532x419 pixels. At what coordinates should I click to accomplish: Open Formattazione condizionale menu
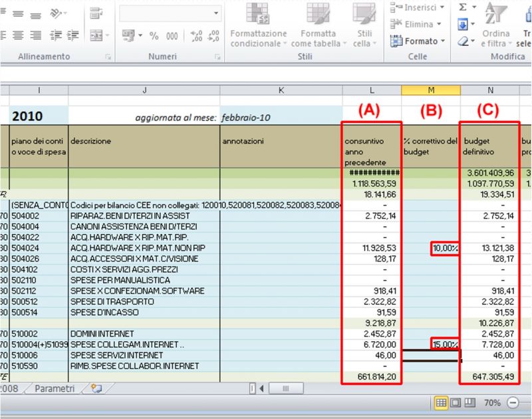point(259,25)
